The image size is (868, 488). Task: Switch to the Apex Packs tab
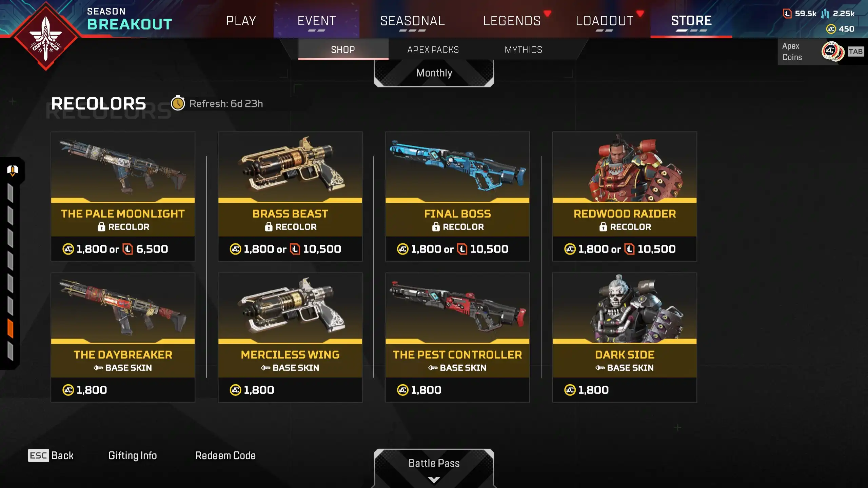pos(433,49)
